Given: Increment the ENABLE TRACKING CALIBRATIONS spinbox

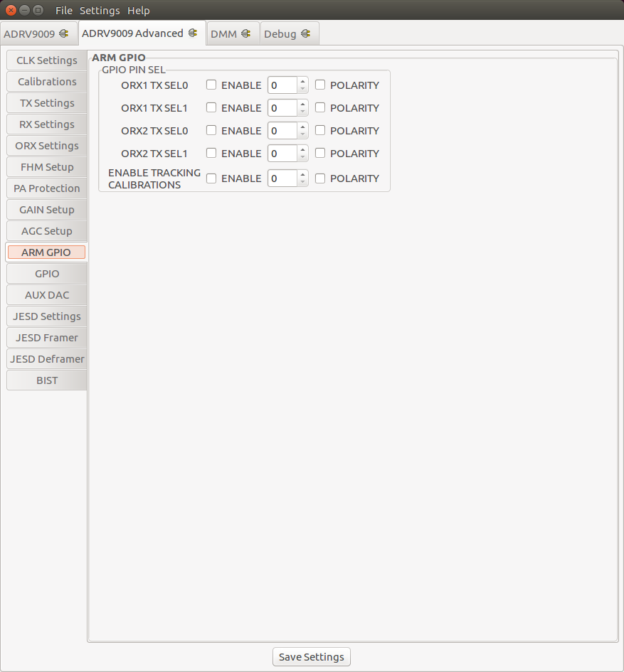Looking at the screenshot, I should click(x=304, y=174).
